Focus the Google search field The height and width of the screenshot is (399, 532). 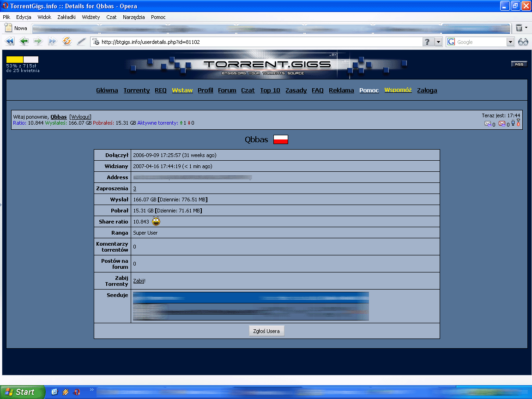click(481, 42)
